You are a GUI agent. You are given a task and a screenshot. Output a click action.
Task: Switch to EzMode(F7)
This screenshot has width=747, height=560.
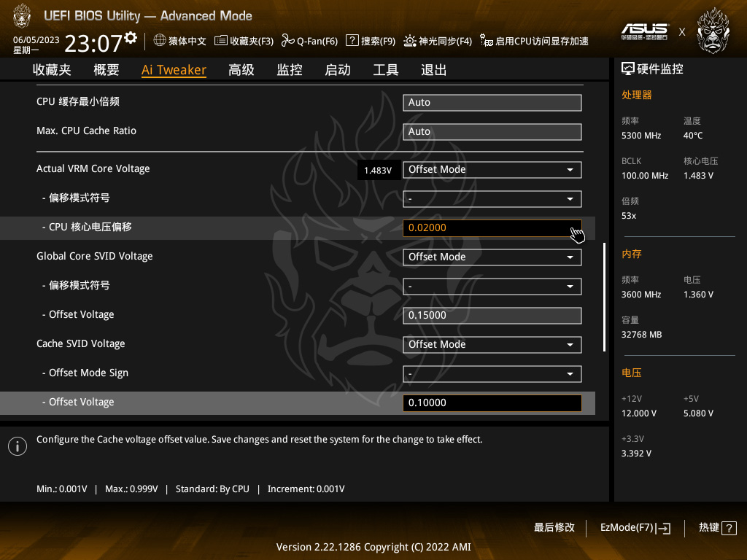coord(635,528)
